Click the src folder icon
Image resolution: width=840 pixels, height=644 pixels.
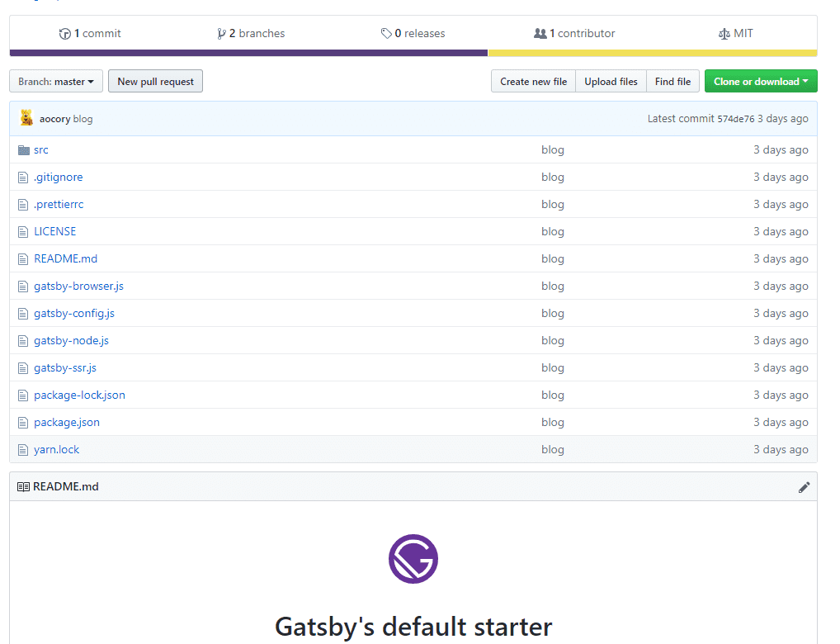click(24, 150)
